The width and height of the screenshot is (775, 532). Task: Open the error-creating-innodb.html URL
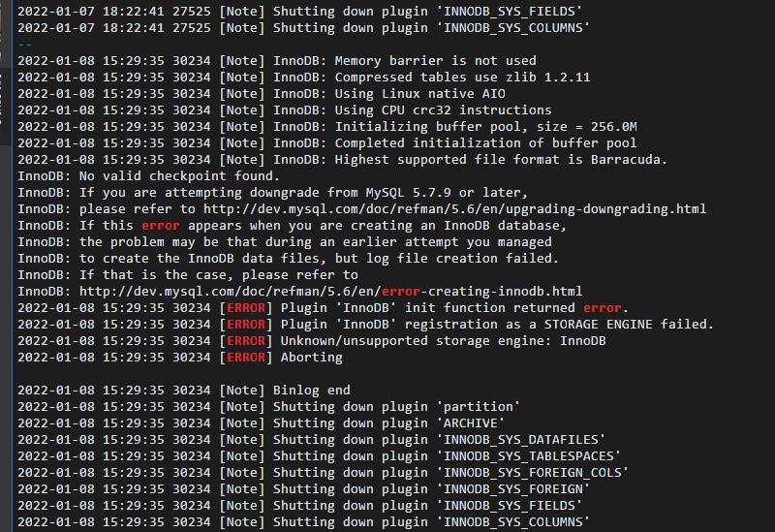click(330, 292)
